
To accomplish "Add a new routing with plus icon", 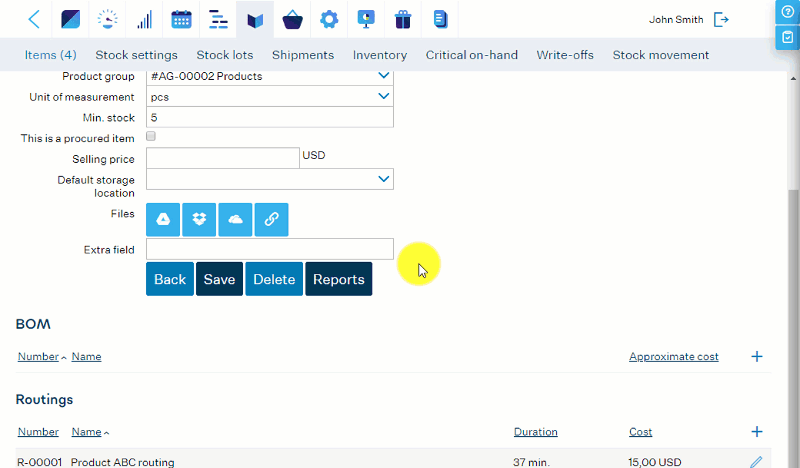I will pos(757,432).
